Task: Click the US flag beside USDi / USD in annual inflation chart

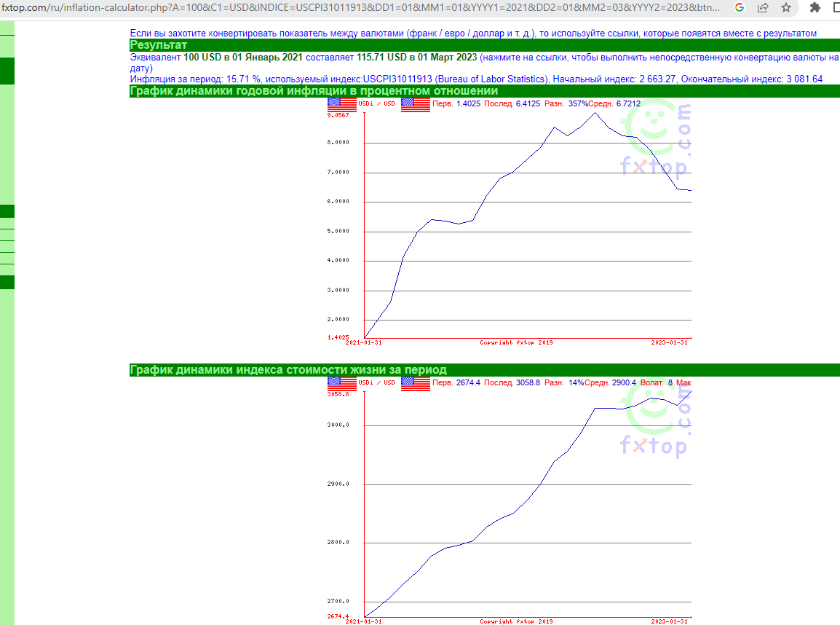Action: pos(342,104)
